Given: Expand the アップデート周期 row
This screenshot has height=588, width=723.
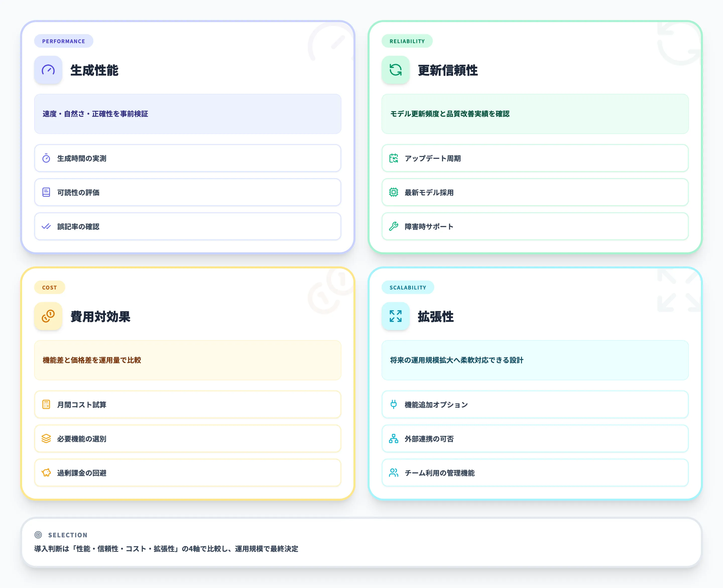Looking at the screenshot, I should 394,158.
